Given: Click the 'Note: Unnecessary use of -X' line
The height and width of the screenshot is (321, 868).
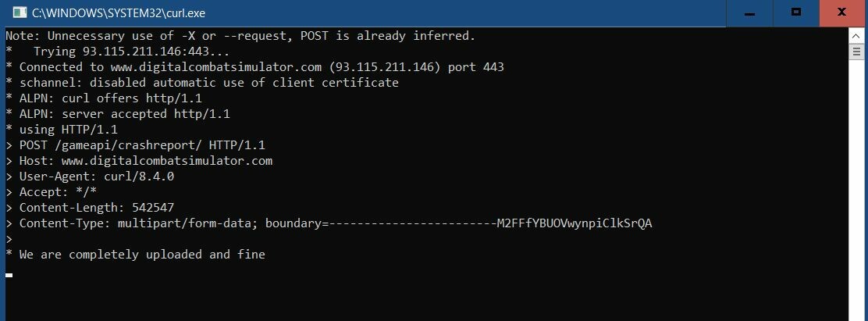Looking at the screenshot, I should [x=240, y=36].
